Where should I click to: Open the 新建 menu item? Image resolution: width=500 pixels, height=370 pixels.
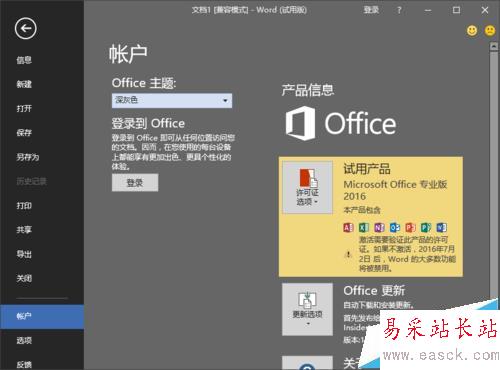pos(42,84)
